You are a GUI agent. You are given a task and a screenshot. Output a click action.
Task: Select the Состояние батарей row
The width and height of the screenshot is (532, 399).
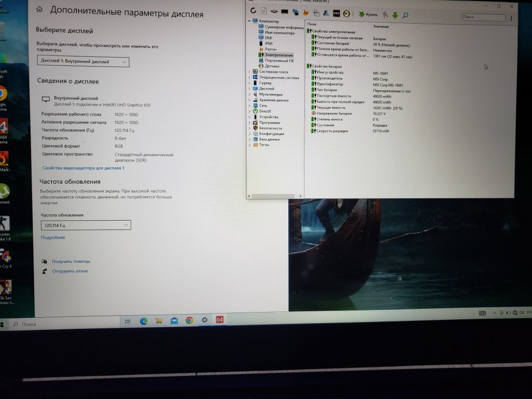[361, 44]
